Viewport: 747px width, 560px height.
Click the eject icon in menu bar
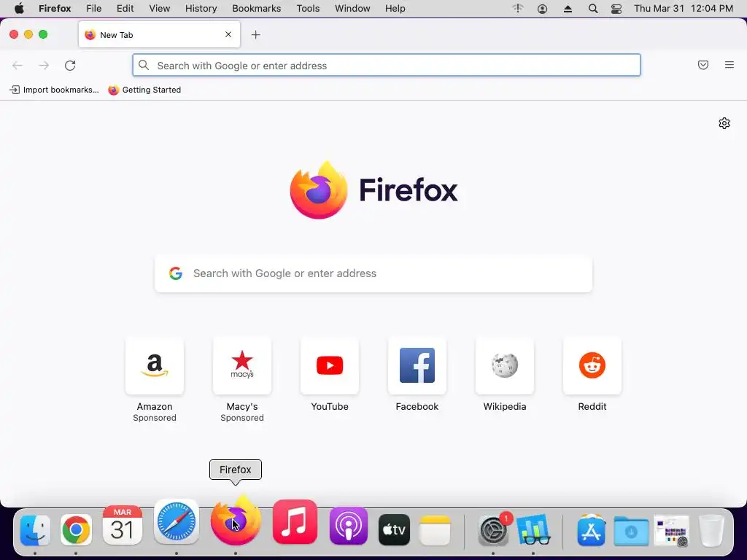(x=568, y=9)
